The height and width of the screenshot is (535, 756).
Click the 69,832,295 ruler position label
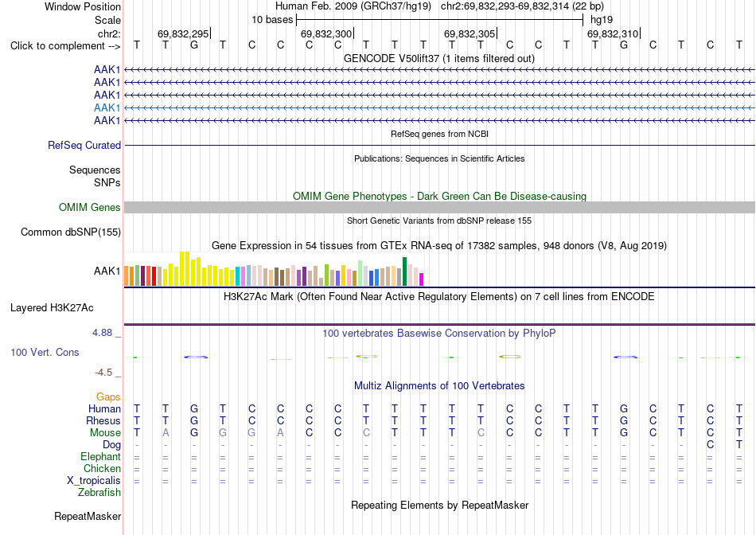coord(183,33)
